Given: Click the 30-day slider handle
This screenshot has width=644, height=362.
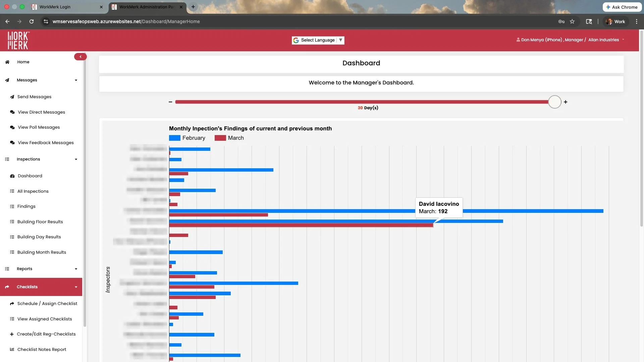Looking at the screenshot, I should (555, 102).
